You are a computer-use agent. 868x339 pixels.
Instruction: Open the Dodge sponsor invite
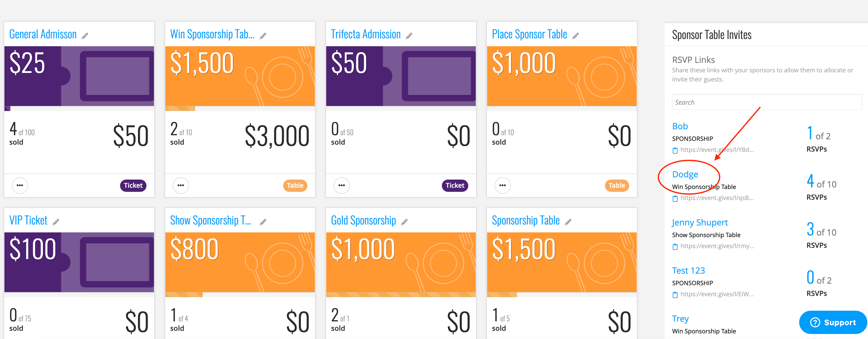(x=685, y=175)
